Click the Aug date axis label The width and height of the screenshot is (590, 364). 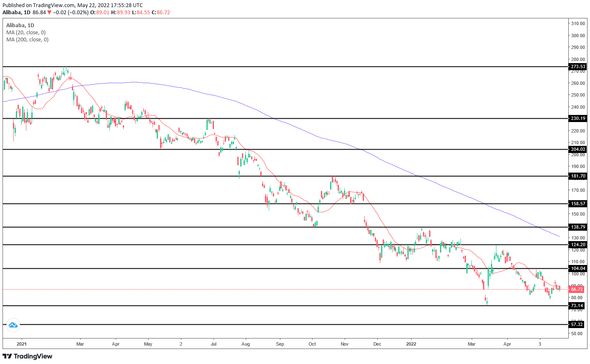(x=246, y=344)
